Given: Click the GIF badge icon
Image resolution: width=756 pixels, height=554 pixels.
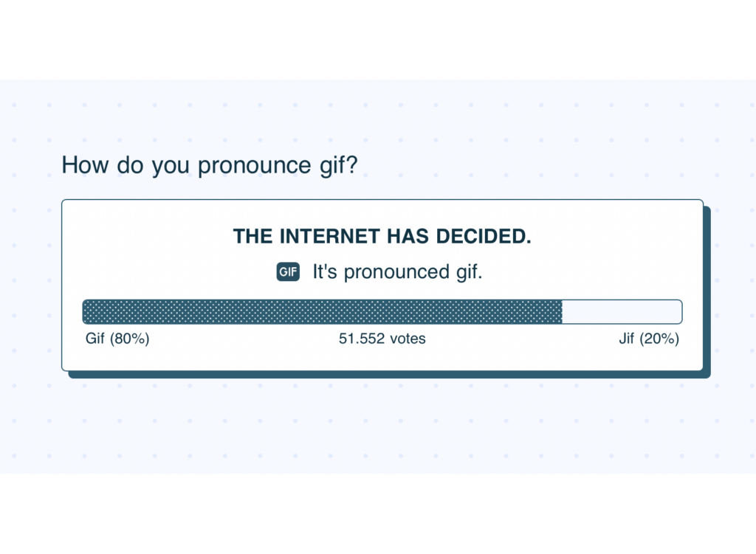Looking at the screenshot, I should click(x=288, y=271).
